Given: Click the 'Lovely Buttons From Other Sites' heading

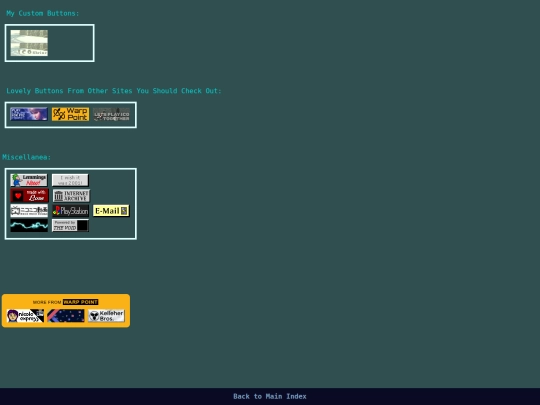Looking at the screenshot, I should [114, 91].
